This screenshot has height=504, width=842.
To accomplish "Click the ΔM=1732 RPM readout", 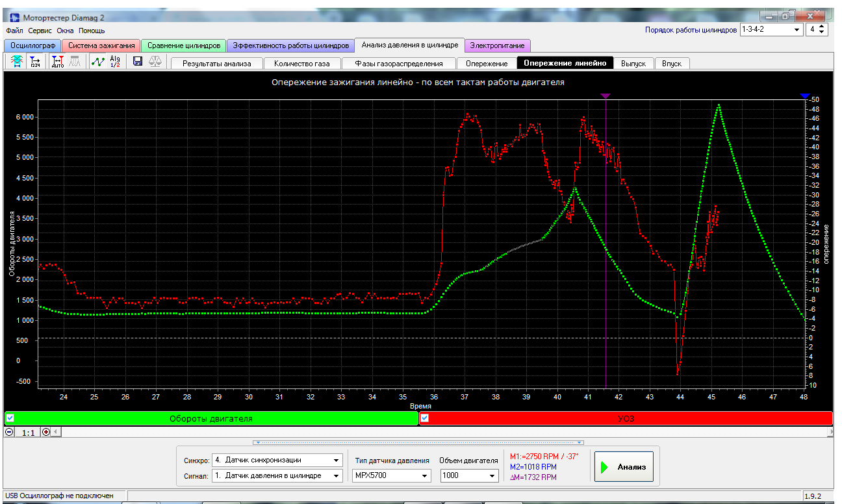I will [533, 477].
